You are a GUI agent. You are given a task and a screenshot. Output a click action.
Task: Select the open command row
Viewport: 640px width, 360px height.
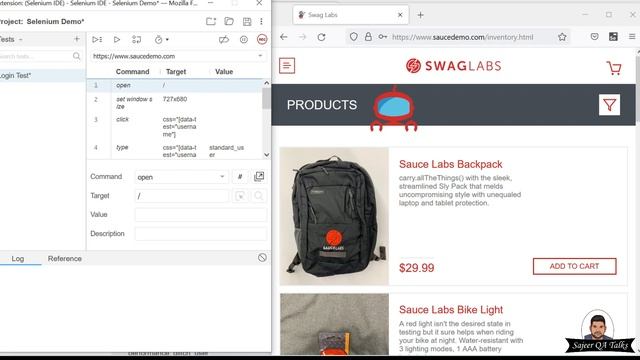click(175, 85)
